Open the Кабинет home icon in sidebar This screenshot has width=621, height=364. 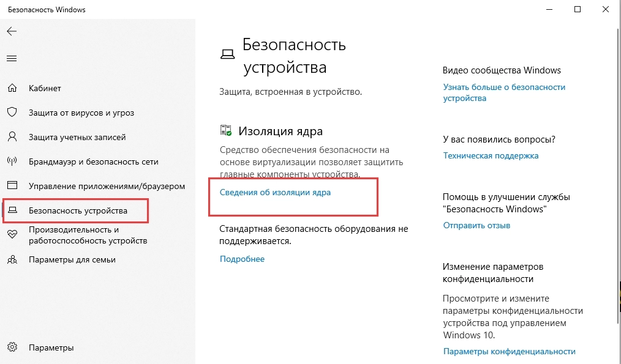[11, 87]
